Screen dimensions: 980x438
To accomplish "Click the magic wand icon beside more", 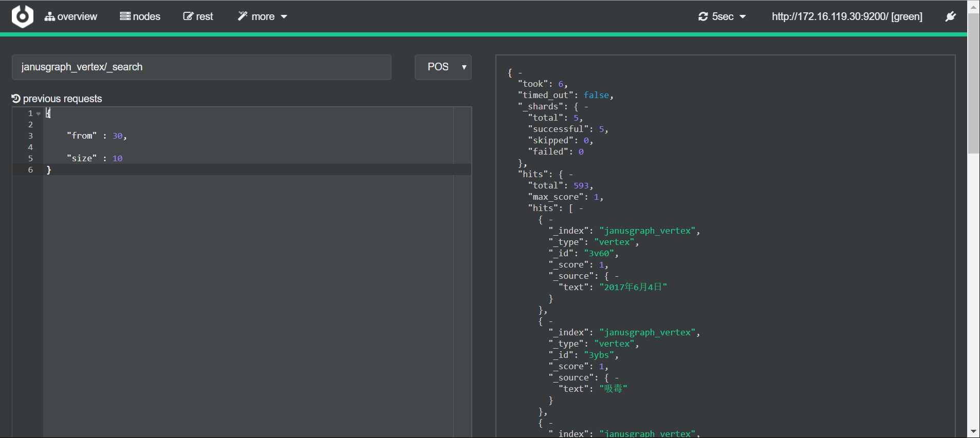I will [x=243, y=16].
